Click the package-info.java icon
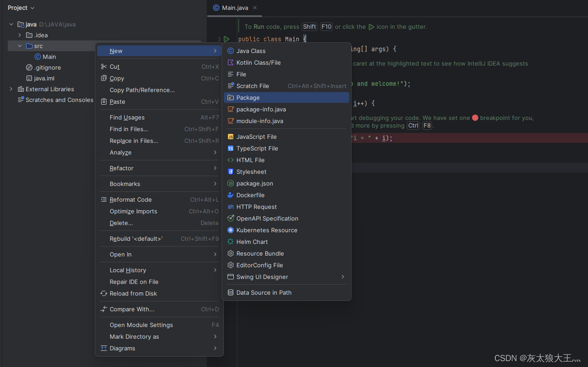The width and height of the screenshot is (588, 367). click(231, 109)
